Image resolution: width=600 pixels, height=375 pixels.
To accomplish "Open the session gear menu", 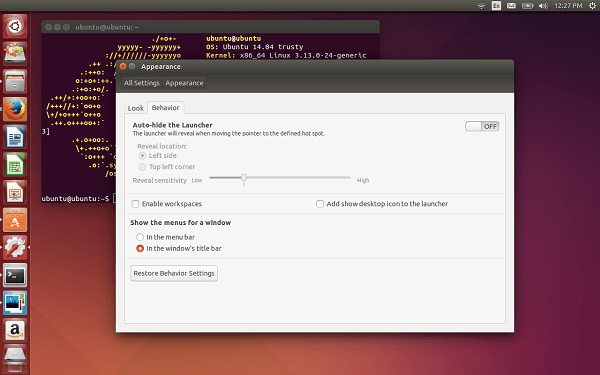I will click(x=592, y=6).
